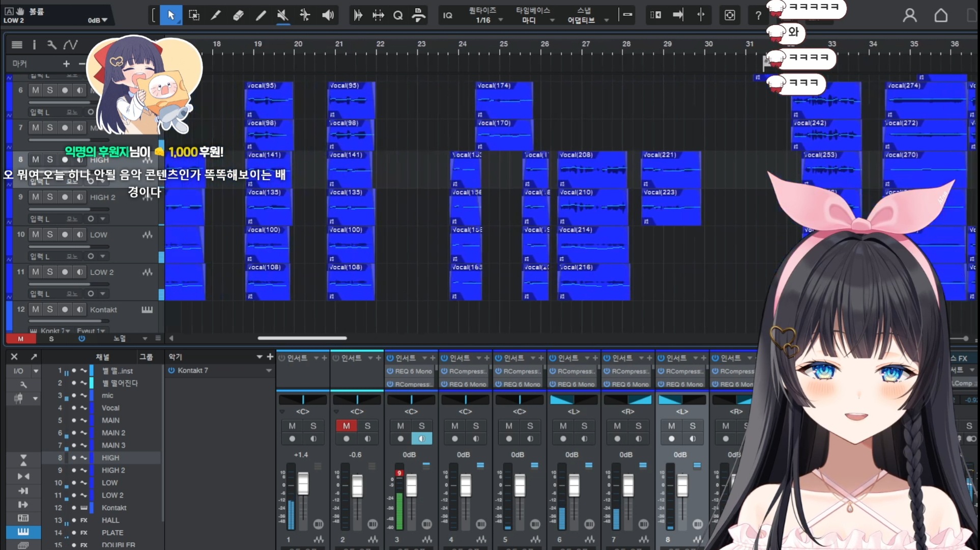Select the Range selection tool
Screen dimensions: 980x550
pos(194,15)
